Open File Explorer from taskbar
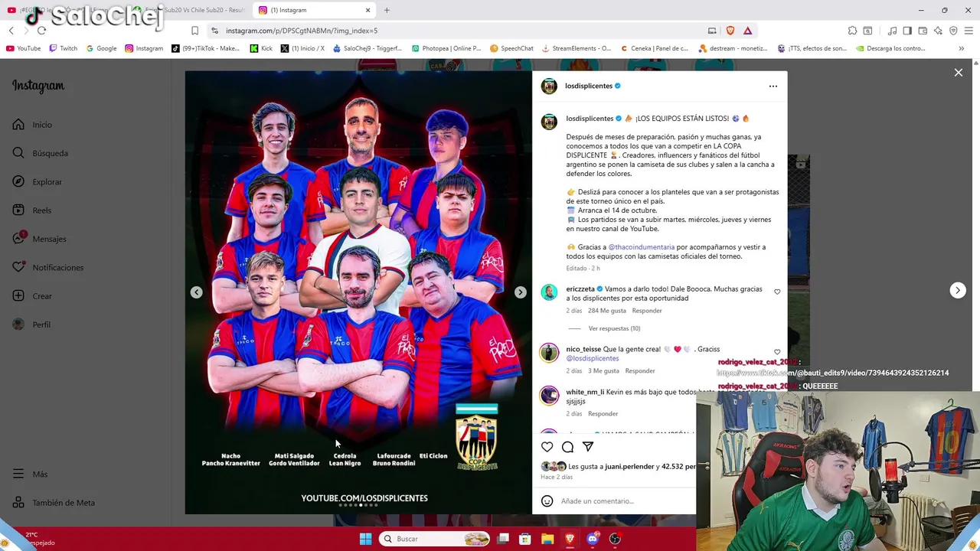 coord(547,539)
